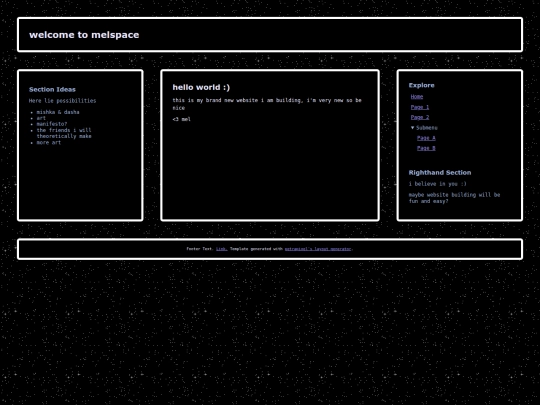Click the 'hello world :)' heading
The width and height of the screenshot is (540, 405).
pos(201,87)
